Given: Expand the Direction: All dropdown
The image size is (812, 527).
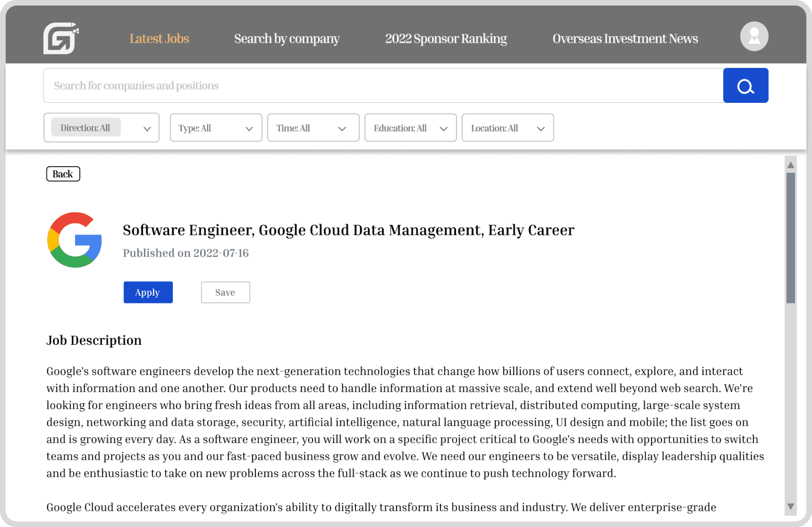Looking at the screenshot, I should 101,127.
